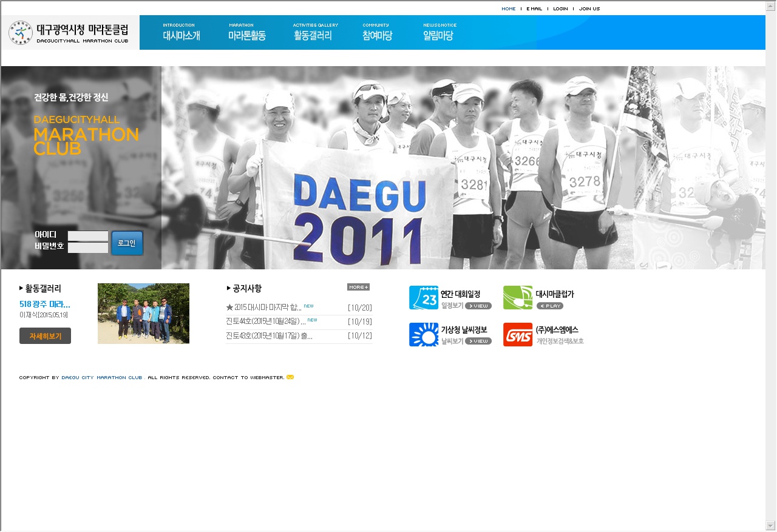
Task: Expand notices with the MORE+ button
Action: click(x=358, y=287)
